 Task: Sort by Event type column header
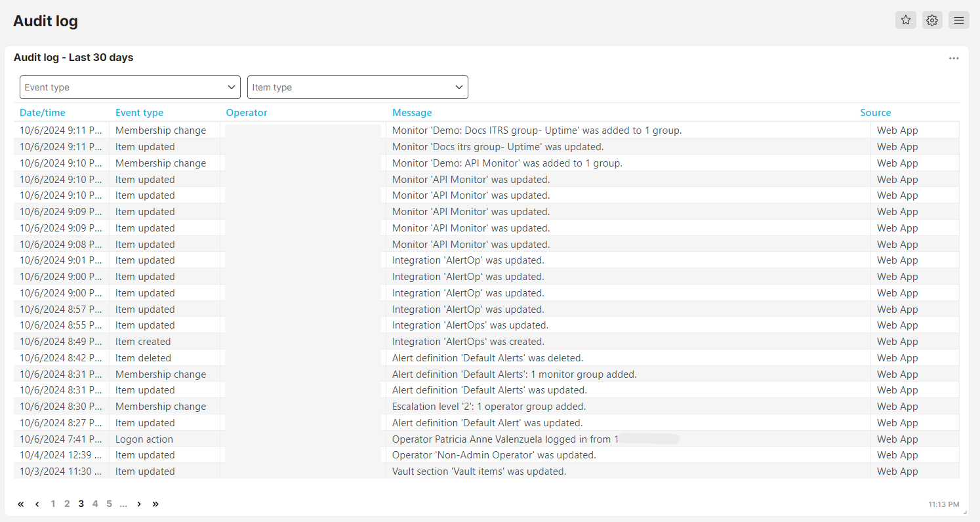139,113
